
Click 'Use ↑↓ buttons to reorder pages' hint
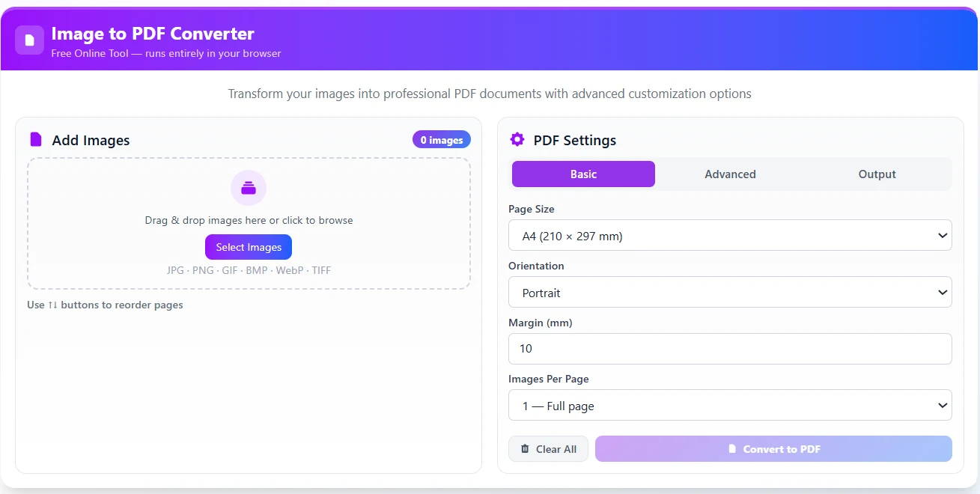pos(105,305)
